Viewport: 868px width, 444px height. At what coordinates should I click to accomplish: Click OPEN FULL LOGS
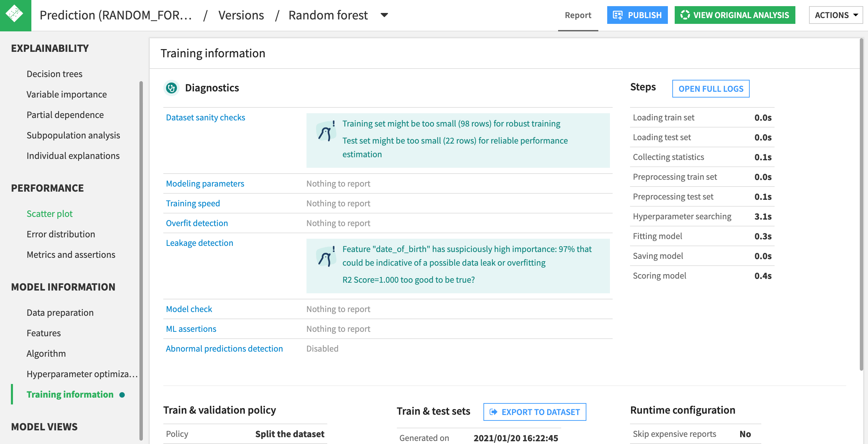710,88
